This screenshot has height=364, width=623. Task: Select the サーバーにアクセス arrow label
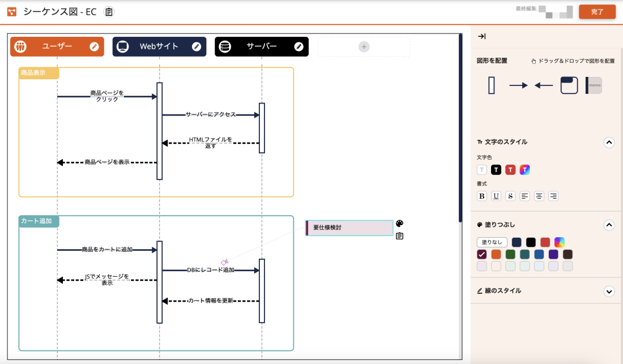pos(211,114)
